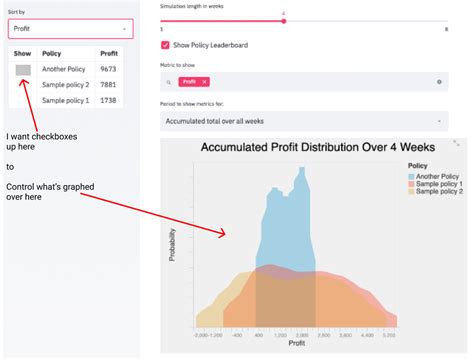Expand chart to fullscreen with arrows icon

(x=456, y=143)
